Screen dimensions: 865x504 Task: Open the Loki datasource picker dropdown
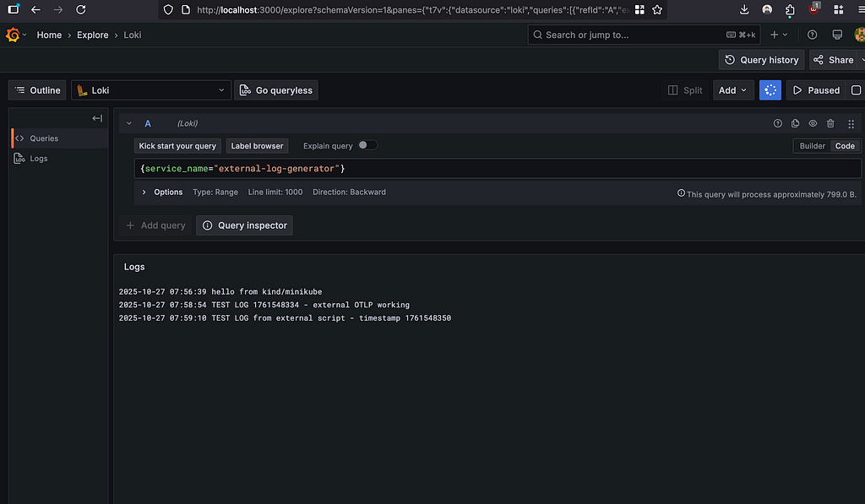point(150,90)
